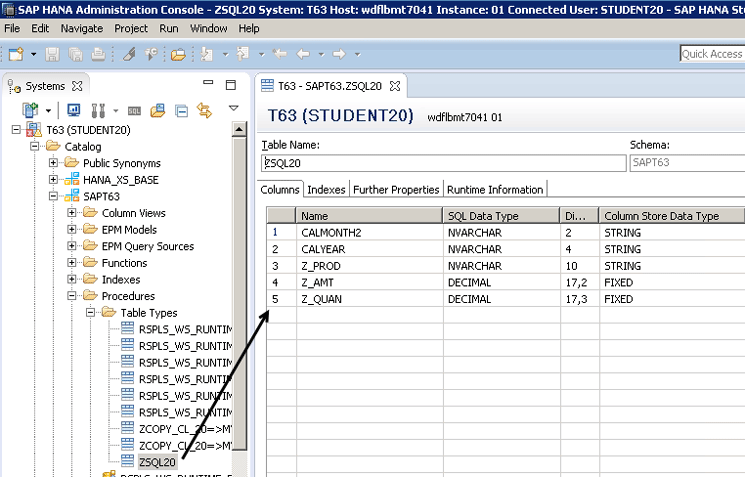The image size is (745, 477).
Task: Collapse the SAPT63 schema
Action: click(x=53, y=196)
